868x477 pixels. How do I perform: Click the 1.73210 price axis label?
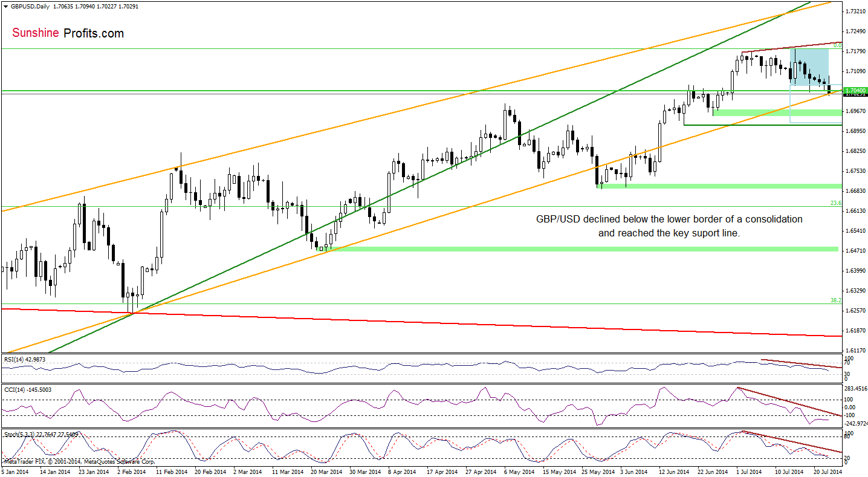pyautogui.click(x=855, y=11)
